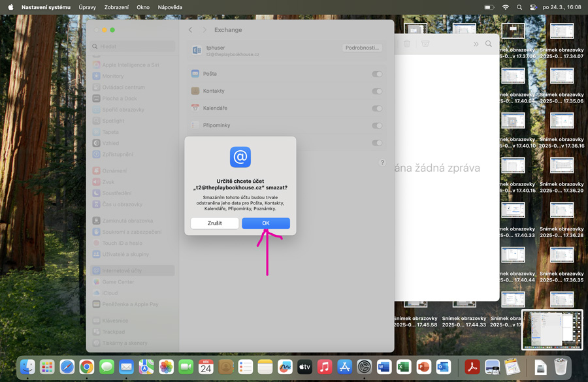588x382 pixels.
Task: Click the search magnifier in Mail window
Action: coord(489,44)
